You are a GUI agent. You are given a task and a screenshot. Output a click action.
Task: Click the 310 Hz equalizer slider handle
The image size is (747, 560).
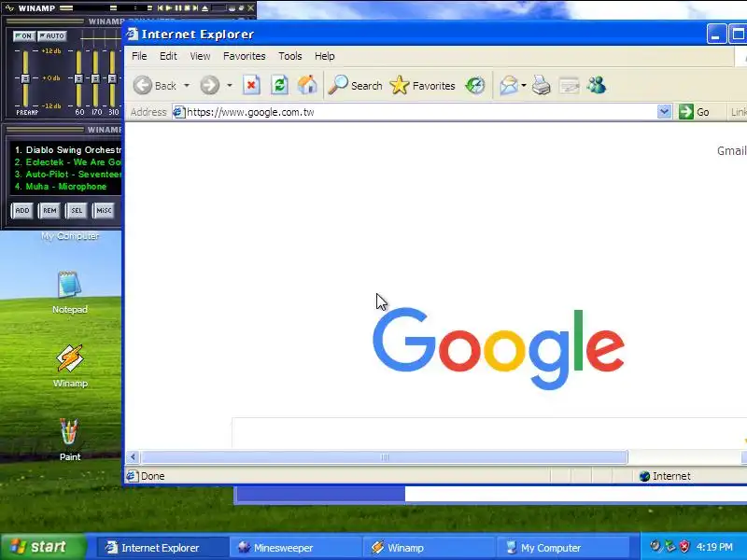[112, 78]
